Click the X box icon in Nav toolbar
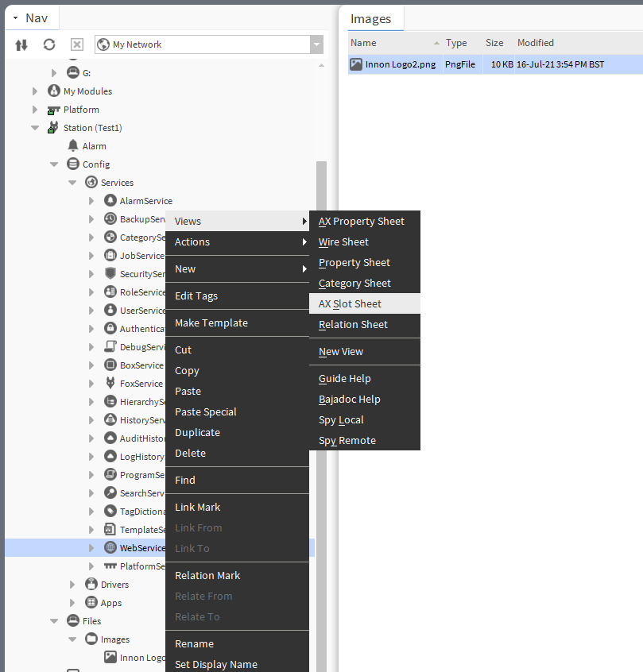The image size is (643, 672). point(77,44)
